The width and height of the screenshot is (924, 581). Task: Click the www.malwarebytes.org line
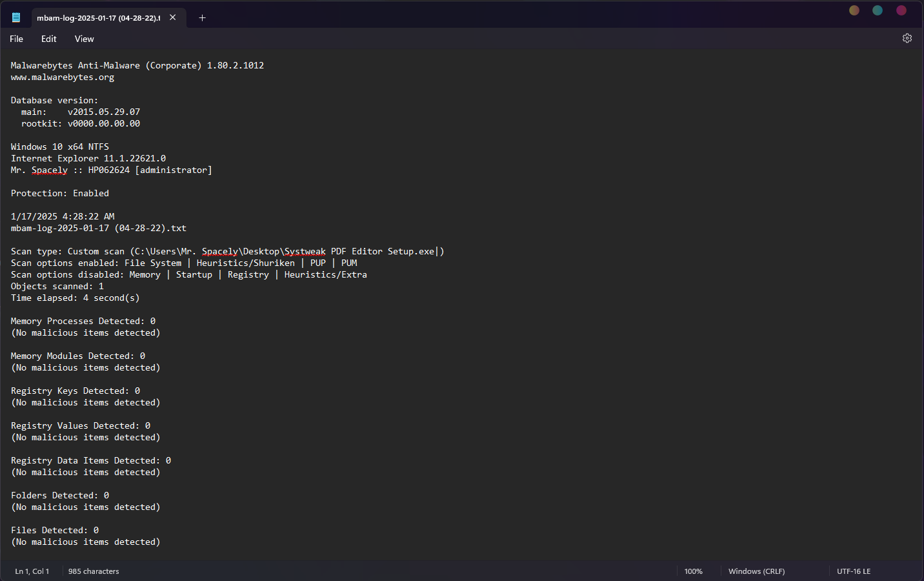[63, 77]
